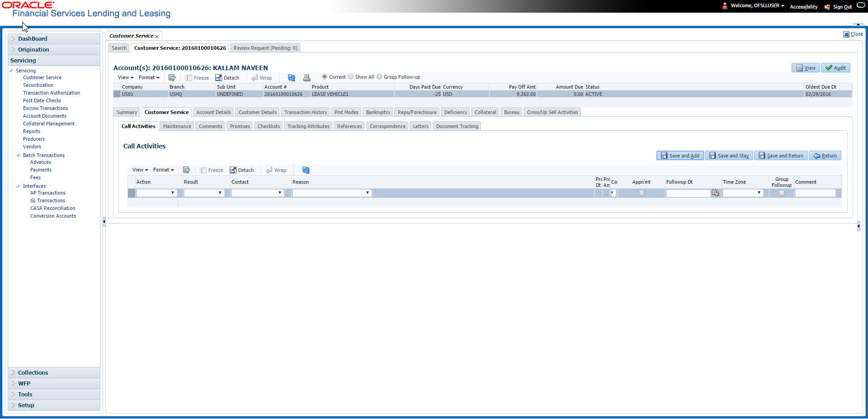868x419 pixels.
Task: Click Wrap in the Call Activities toolbar
Action: click(276, 170)
